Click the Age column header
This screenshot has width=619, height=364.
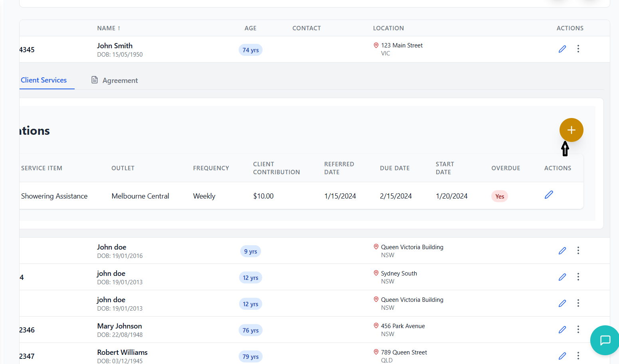pyautogui.click(x=250, y=28)
